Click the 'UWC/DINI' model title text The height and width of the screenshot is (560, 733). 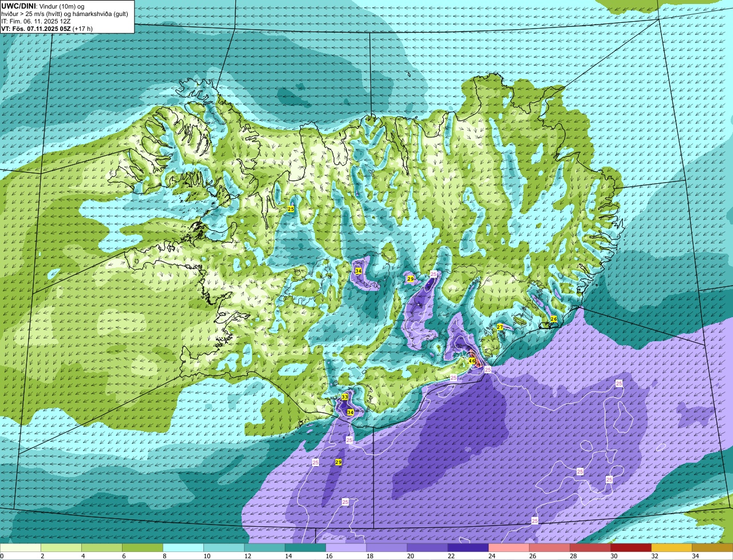18,6
